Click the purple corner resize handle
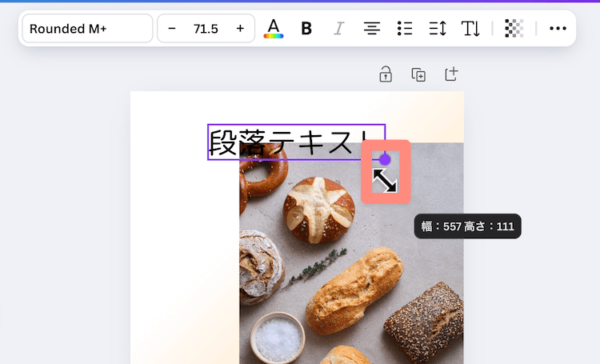 click(385, 159)
